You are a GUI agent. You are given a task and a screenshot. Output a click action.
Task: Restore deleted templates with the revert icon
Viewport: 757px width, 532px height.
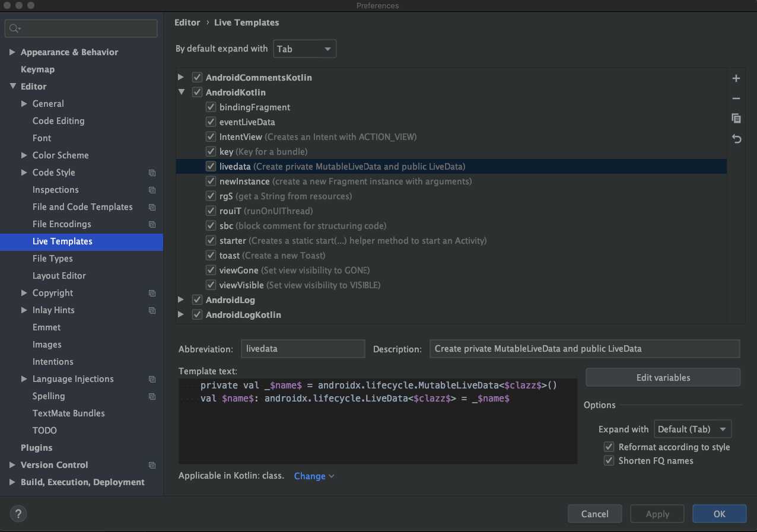[x=736, y=139]
